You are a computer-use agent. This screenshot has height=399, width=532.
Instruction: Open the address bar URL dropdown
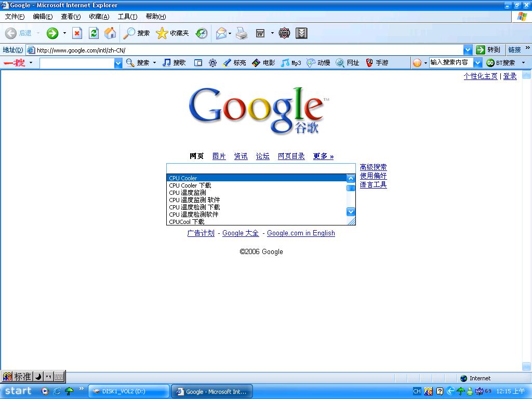point(468,50)
